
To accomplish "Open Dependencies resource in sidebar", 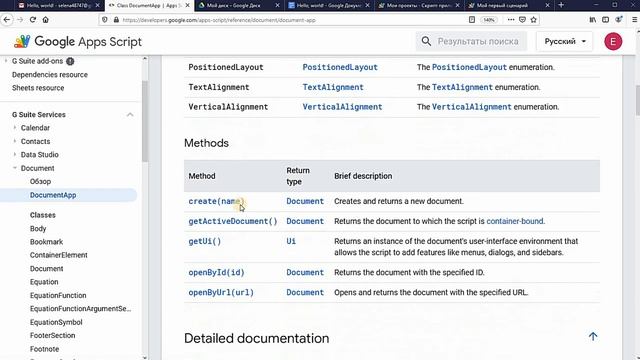I will click(50, 75).
